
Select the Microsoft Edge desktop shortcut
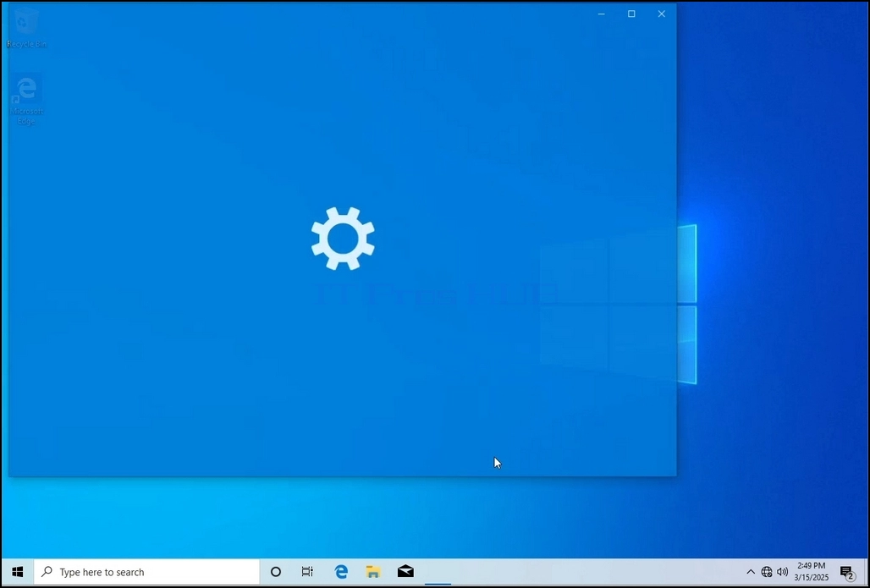click(26, 100)
